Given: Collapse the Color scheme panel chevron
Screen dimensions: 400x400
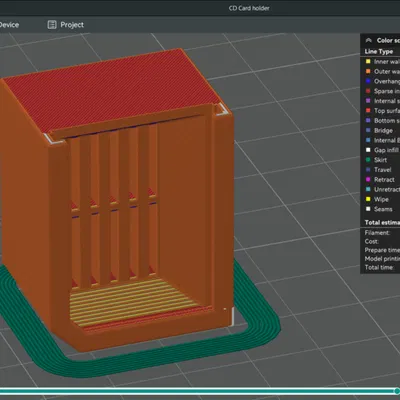Looking at the screenshot, I should [x=368, y=40].
